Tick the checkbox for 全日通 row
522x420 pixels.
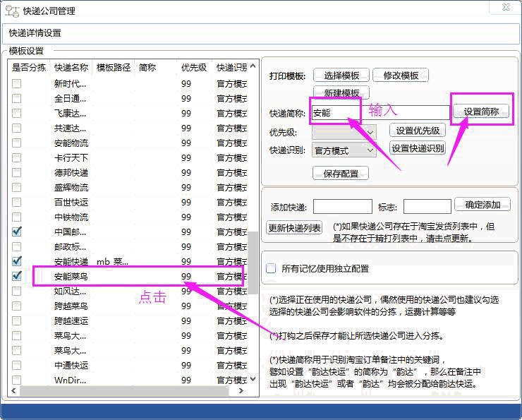16,99
